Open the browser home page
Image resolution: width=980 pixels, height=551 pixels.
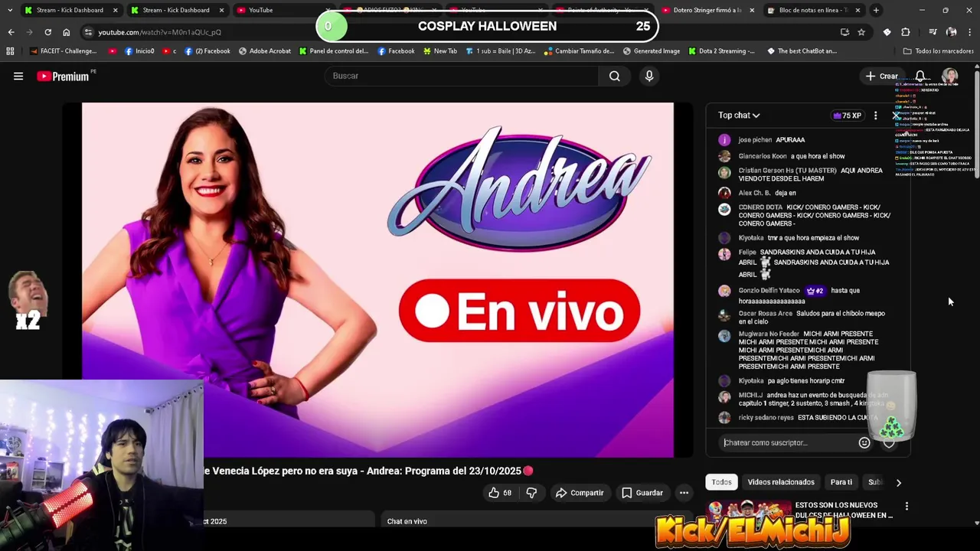(66, 32)
